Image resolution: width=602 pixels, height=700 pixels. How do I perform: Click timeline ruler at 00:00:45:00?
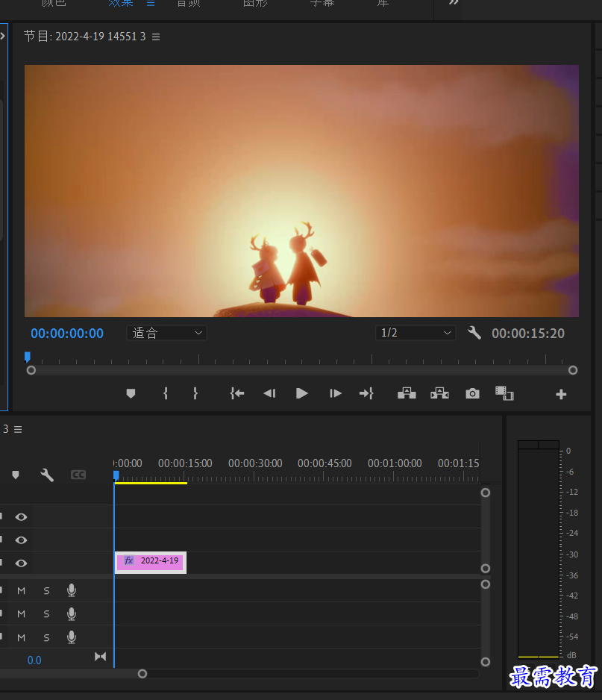pyautogui.click(x=325, y=464)
